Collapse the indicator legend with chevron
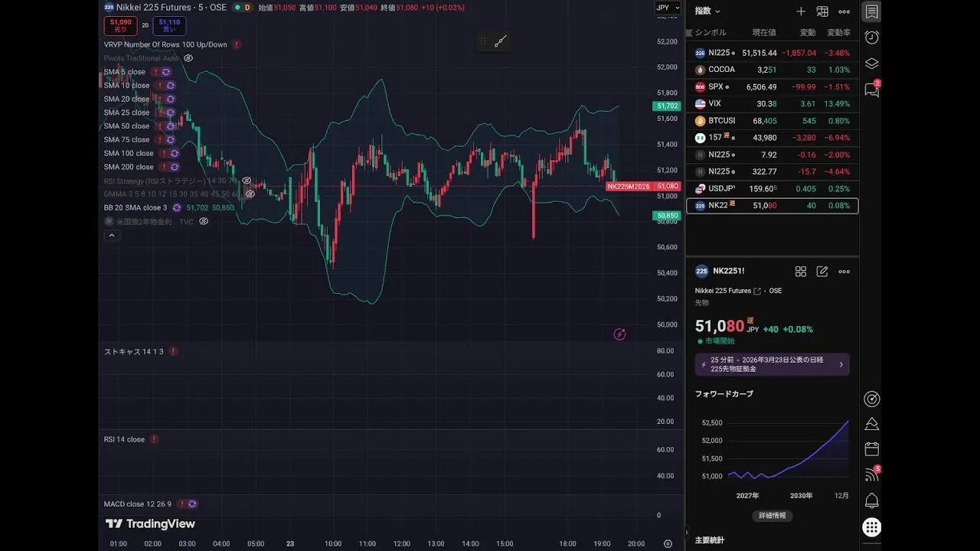Image resolution: width=980 pixels, height=551 pixels. point(112,236)
